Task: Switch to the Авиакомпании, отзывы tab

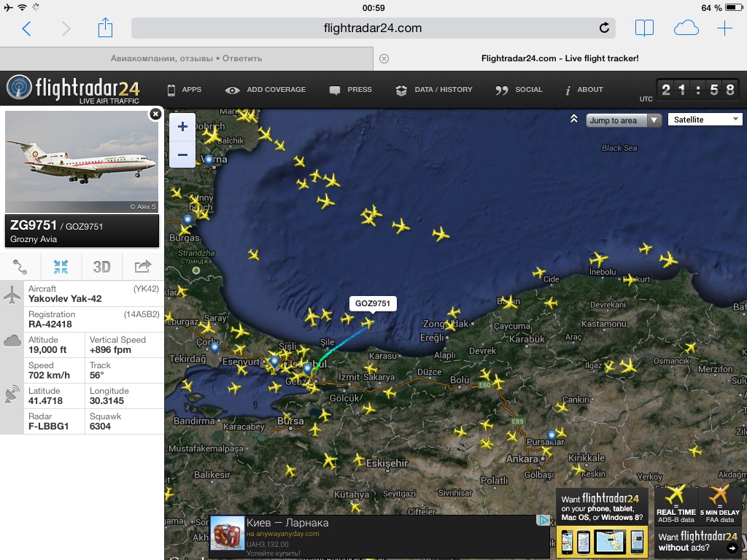Action: tap(186, 58)
